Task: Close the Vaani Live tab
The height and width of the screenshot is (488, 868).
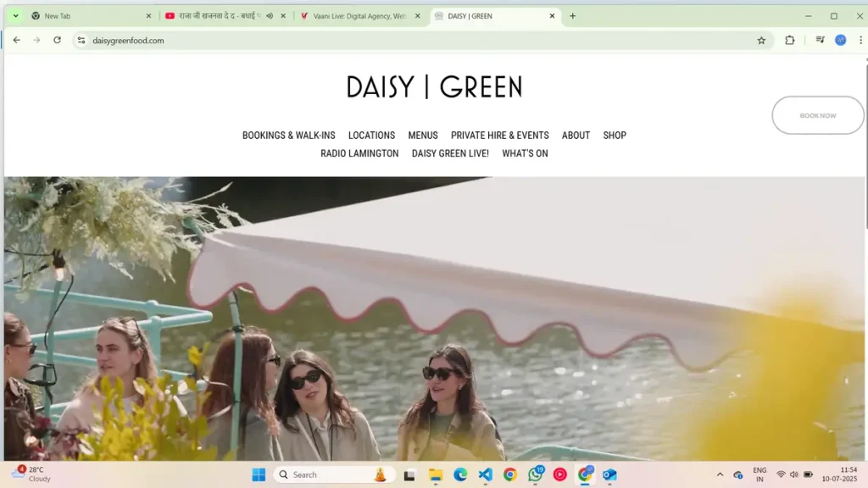Action: [417, 16]
